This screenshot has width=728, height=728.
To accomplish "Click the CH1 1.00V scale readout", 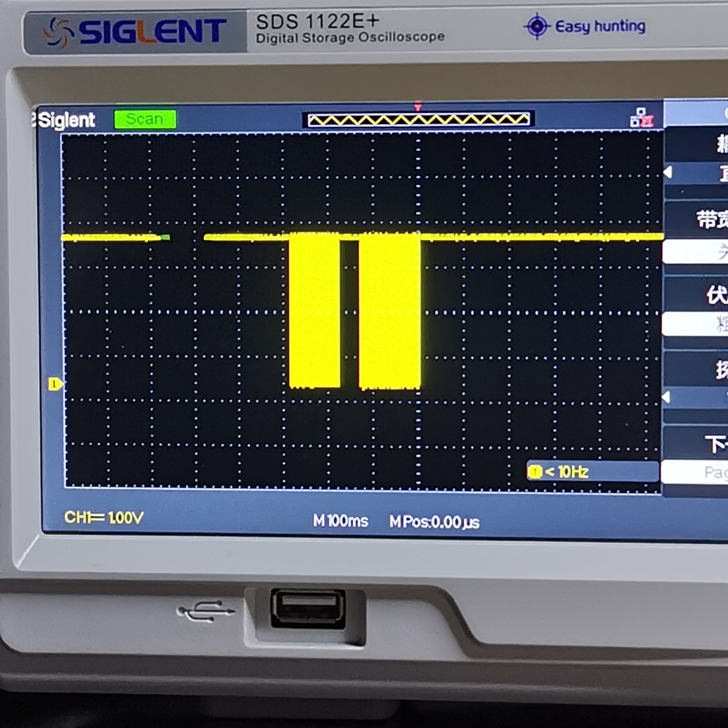I will tap(104, 517).
